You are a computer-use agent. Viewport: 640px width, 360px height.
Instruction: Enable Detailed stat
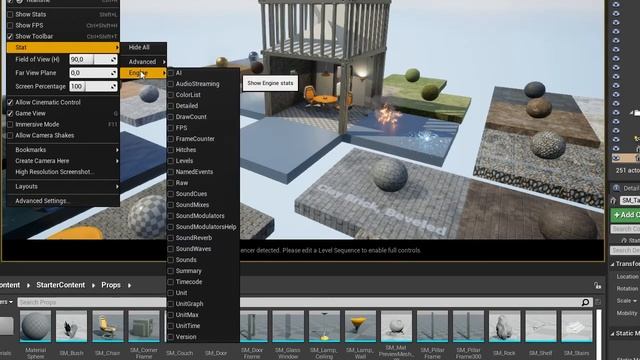point(171,106)
